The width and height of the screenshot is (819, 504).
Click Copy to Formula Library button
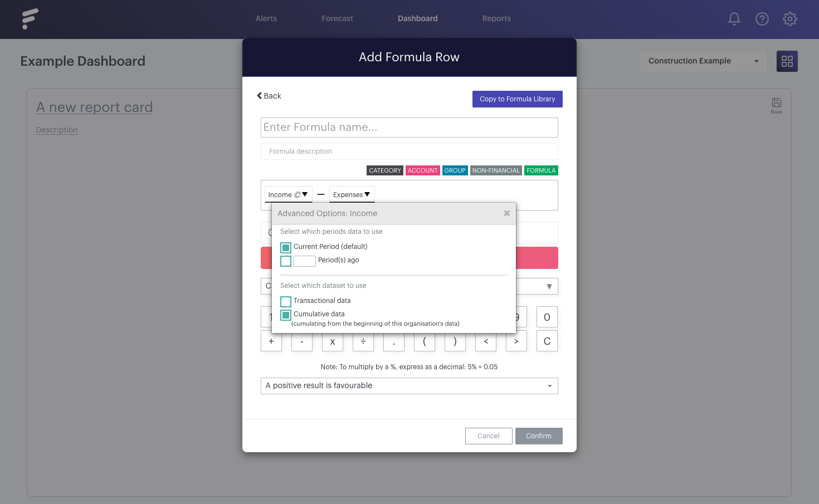click(518, 99)
